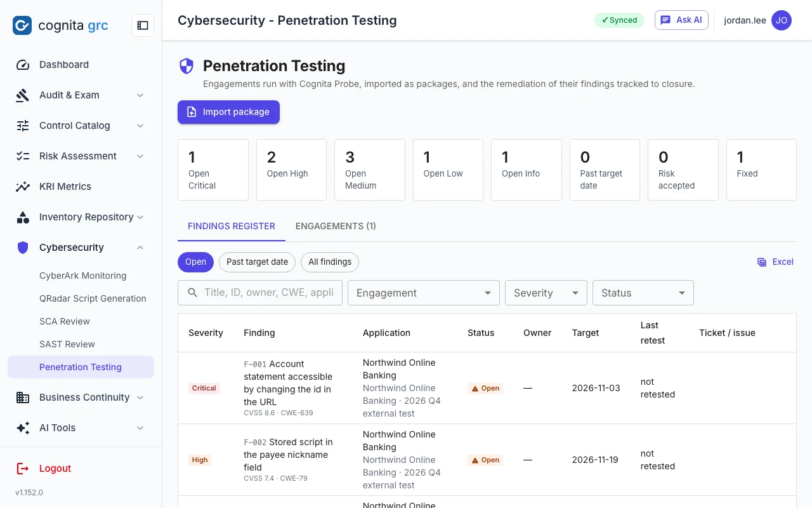The width and height of the screenshot is (812, 508).
Task: Open the Severity filter dropdown
Action: (546, 293)
